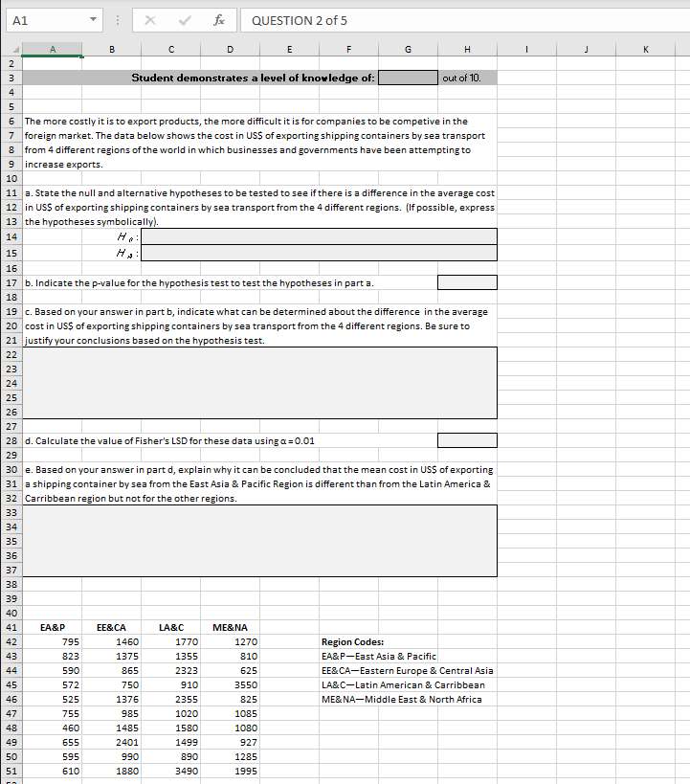Select the cell containing 3490
The image size is (690, 784).
[171, 771]
